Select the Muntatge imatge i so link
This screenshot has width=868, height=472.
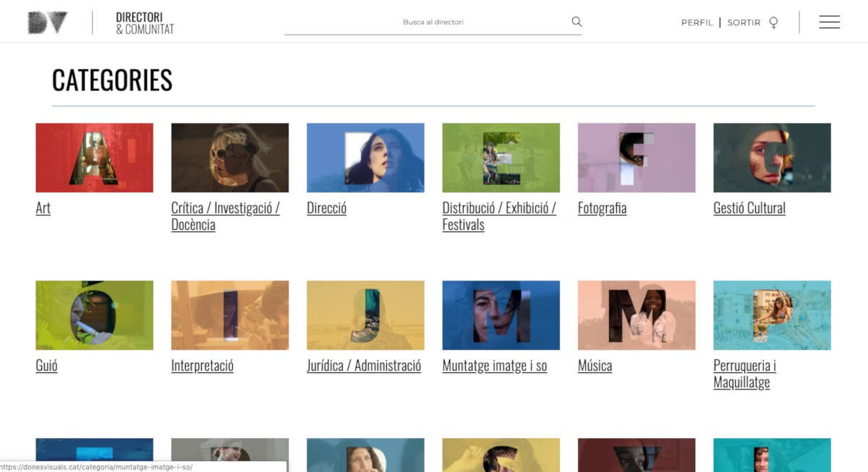(x=495, y=366)
